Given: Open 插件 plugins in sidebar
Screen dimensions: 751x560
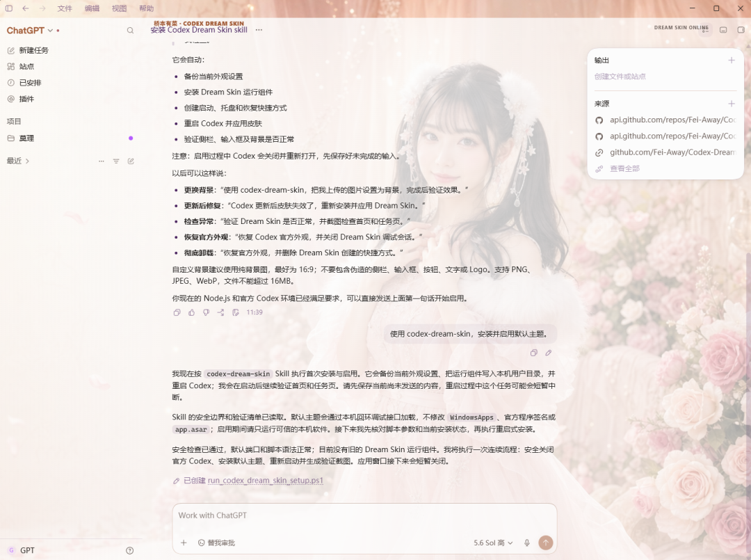Looking at the screenshot, I should click(x=26, y=99).
